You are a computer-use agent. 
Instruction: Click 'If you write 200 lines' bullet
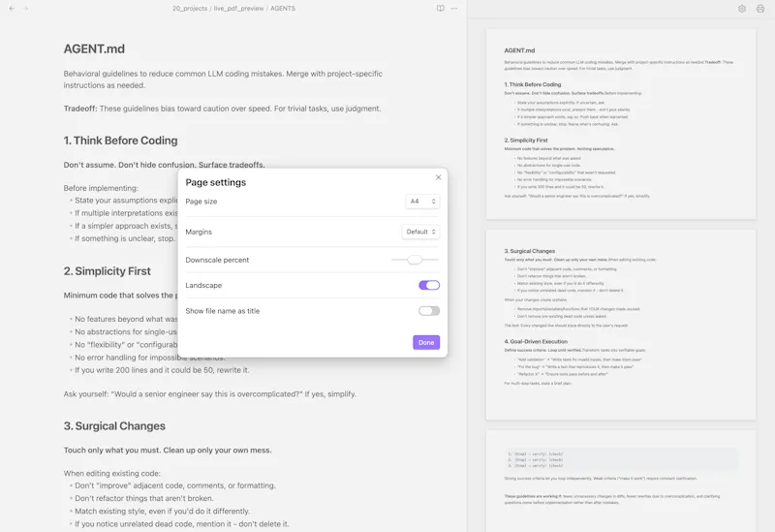click(x=162, y=370)
